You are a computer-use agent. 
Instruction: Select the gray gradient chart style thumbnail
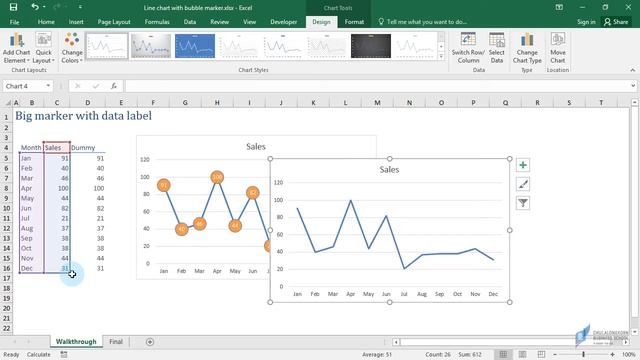click(151, 46)
